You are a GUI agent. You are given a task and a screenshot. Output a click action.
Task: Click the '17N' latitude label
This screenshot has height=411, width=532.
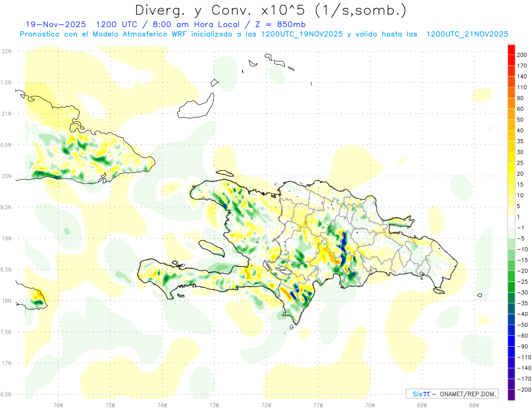7,363
